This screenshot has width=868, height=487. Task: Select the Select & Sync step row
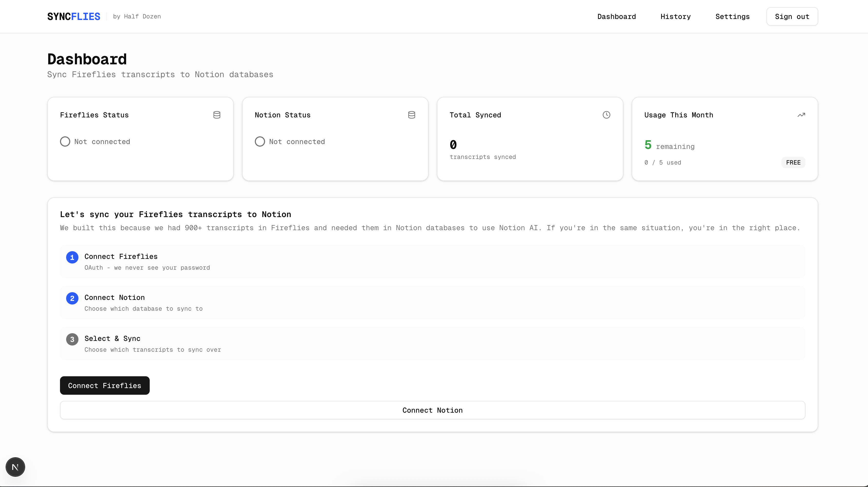point(432,343)
